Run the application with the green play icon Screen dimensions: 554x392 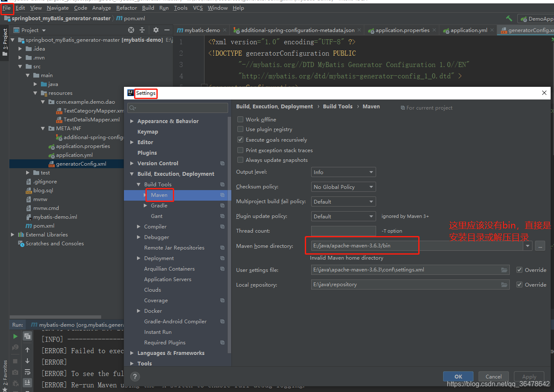coord(15,336)
